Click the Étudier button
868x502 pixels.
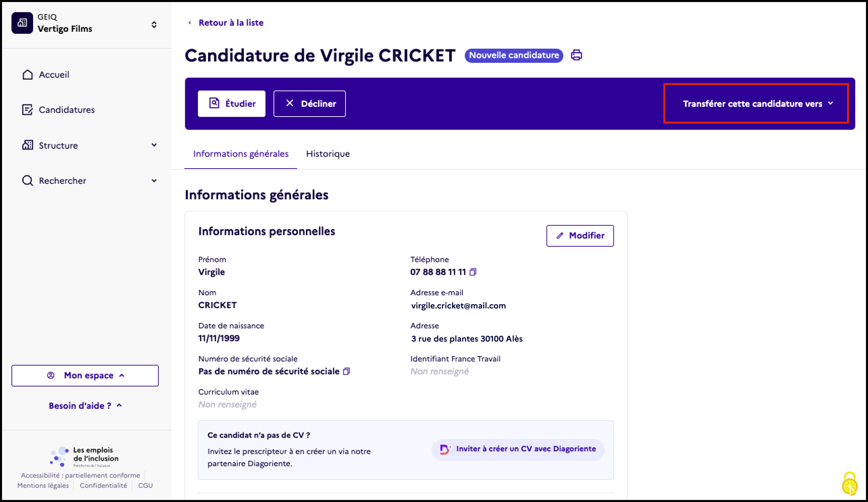pos(231,103)
